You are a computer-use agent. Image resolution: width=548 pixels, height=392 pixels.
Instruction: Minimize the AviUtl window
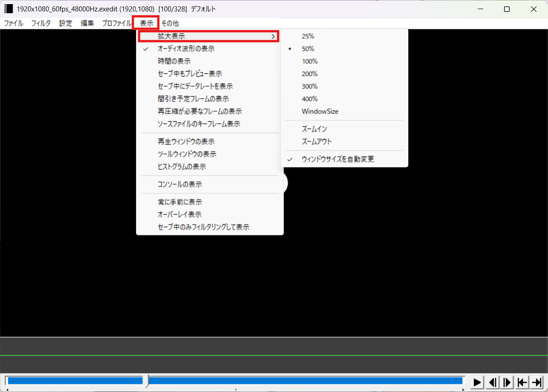(480, 9)
